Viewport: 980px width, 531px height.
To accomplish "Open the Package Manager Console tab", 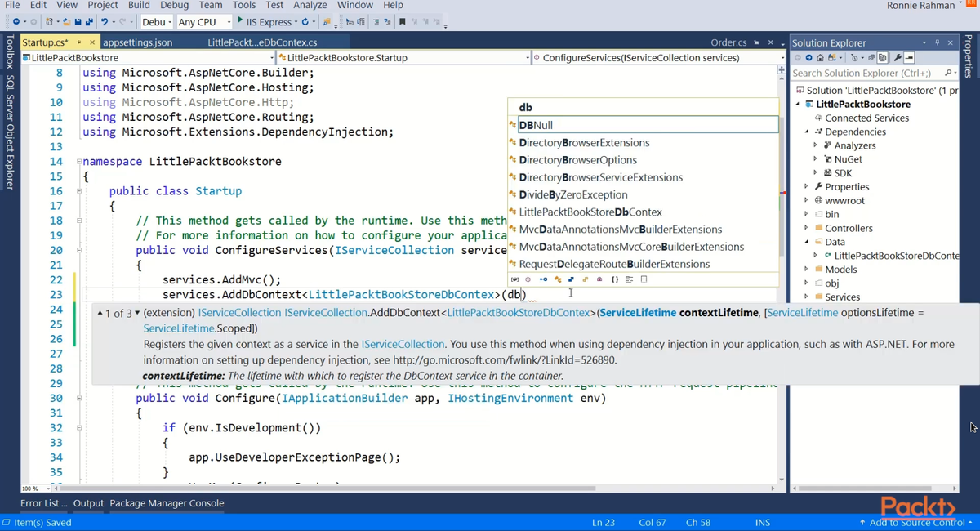I will (x=167, y=503).
